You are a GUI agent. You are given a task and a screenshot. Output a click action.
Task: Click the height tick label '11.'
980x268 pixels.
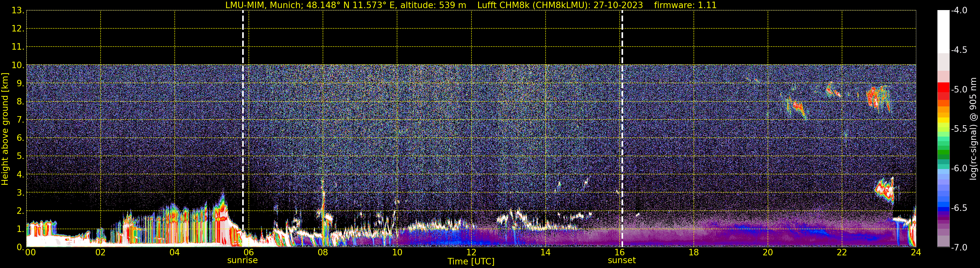[18, 47]
